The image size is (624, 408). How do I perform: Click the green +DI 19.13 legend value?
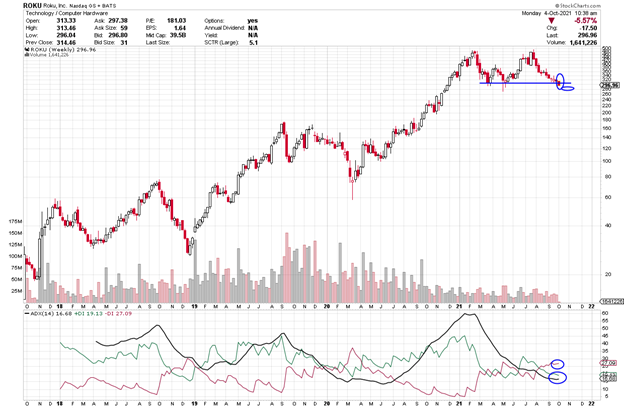88,314
